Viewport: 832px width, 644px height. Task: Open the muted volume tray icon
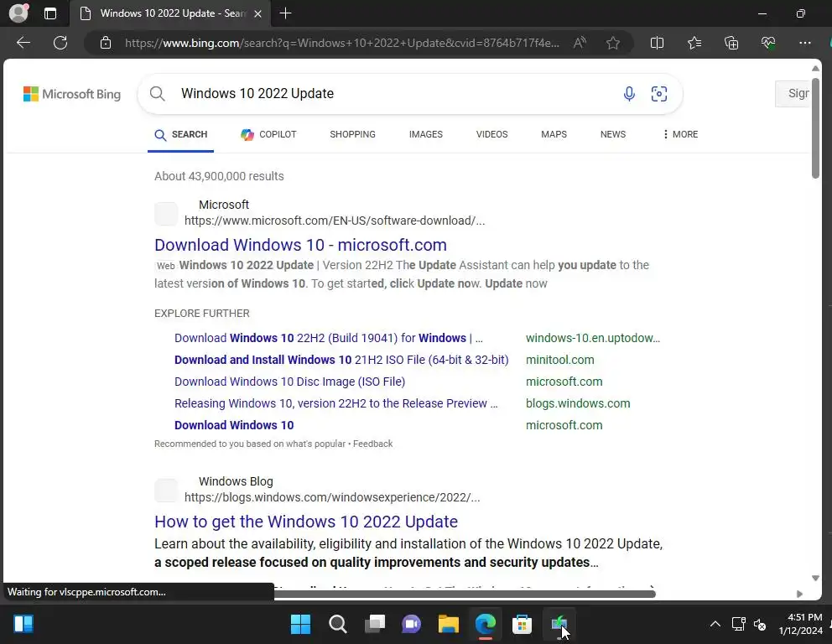[x=760, y=625]
